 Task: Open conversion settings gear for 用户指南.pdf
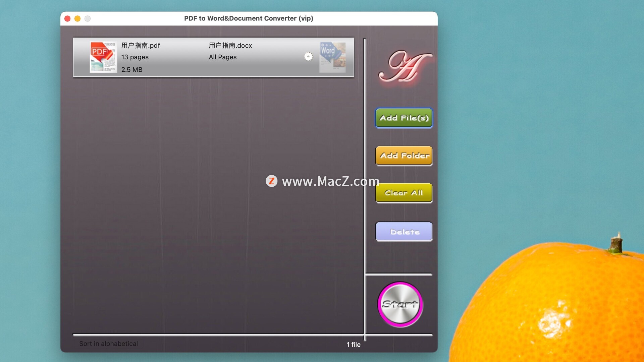click(308, 57)
